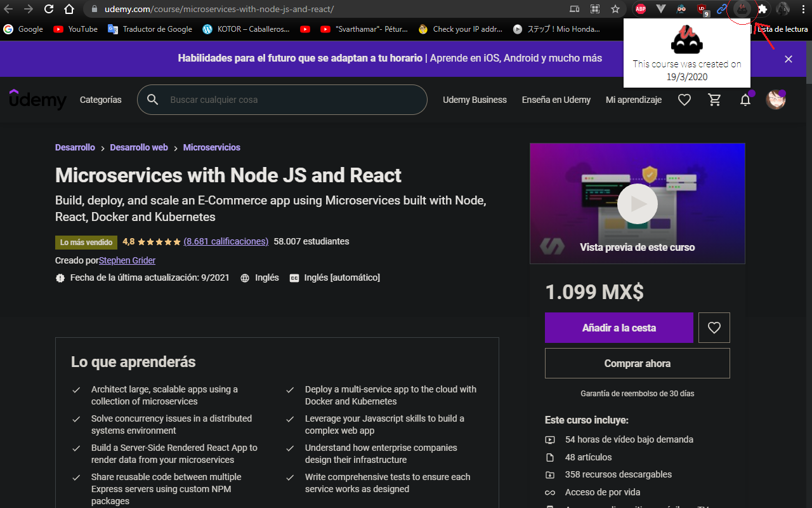Viewport: 812px width, 508px height.
Task: Open instructor Stephen Grider's profile
Action: pyautogui.click(x=127, y=260)
